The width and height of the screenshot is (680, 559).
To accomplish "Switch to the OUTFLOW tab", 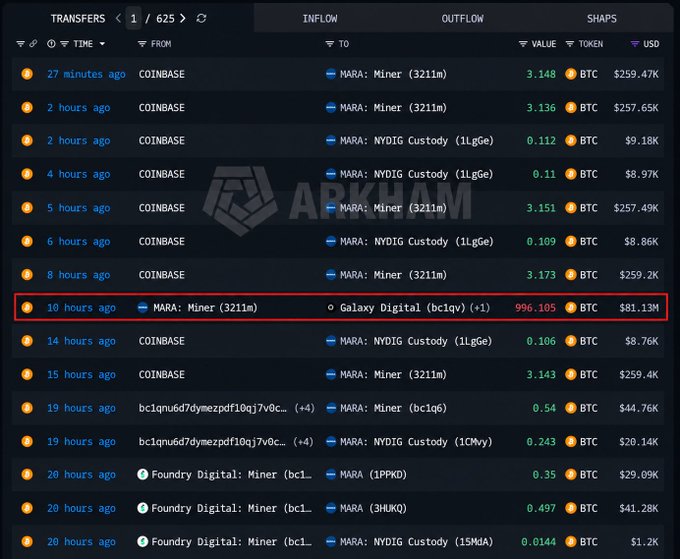I will [x=462, y=19].
